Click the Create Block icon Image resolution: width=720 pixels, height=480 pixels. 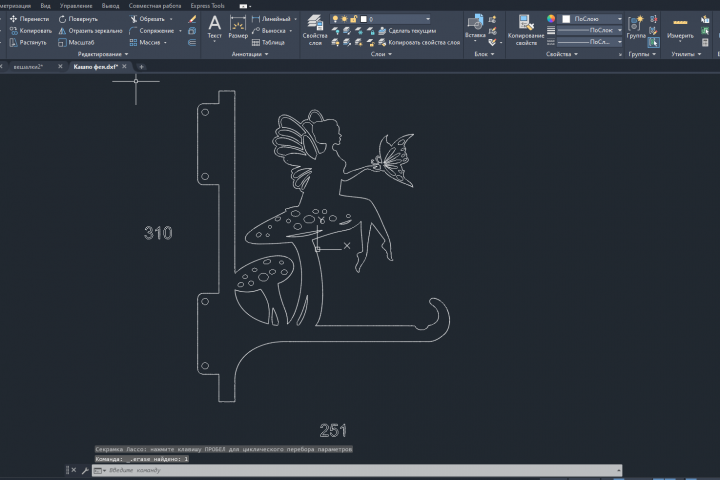tap(493, 19)
